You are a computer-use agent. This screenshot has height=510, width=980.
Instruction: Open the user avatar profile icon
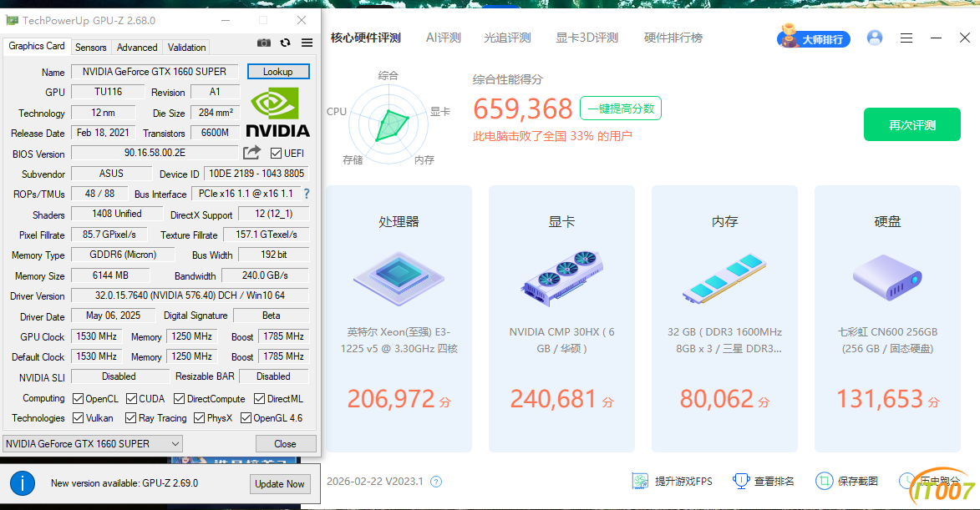click(x=874, y=38)
